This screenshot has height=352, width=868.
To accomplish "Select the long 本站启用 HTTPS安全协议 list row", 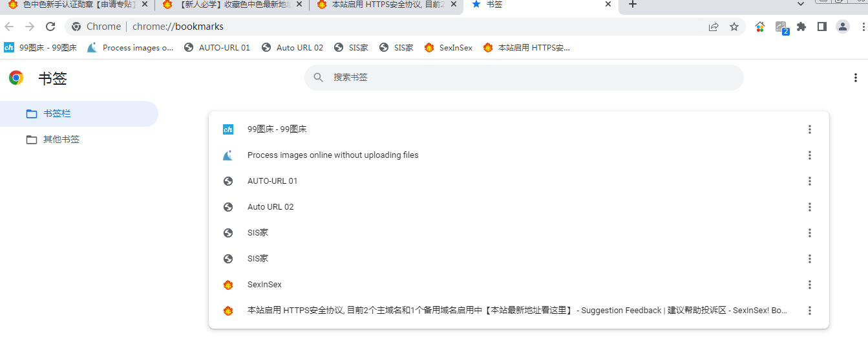I will (x=519, y=311).
